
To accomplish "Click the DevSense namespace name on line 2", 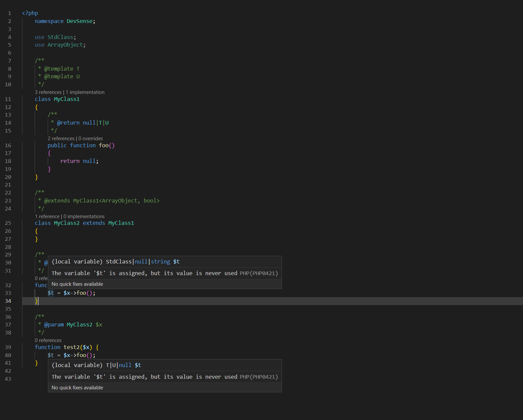I will 80,21.
